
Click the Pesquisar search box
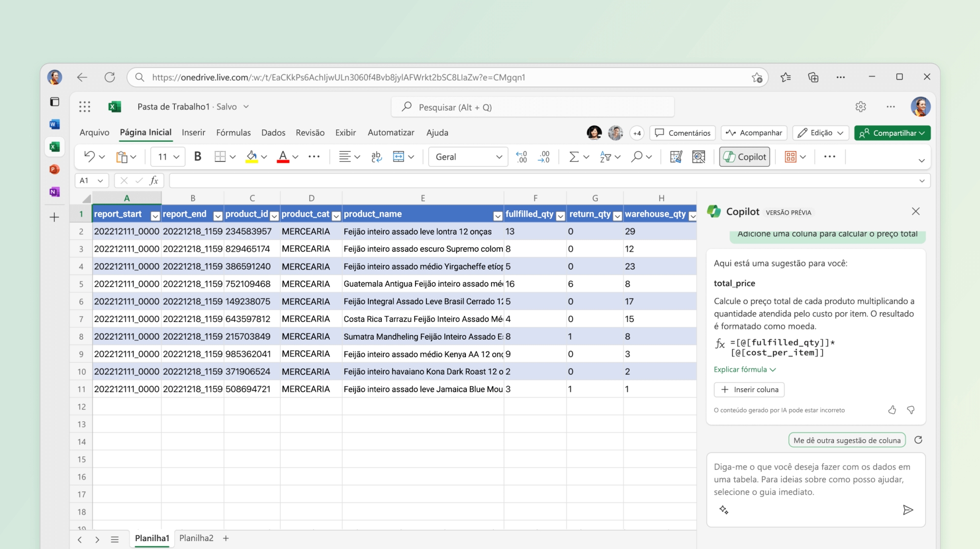click(x=532, y=107)
